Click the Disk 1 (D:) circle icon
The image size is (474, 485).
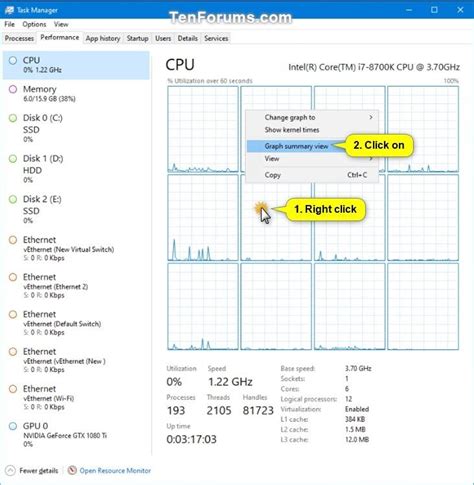pyautogui.click(x=13, y=159)
